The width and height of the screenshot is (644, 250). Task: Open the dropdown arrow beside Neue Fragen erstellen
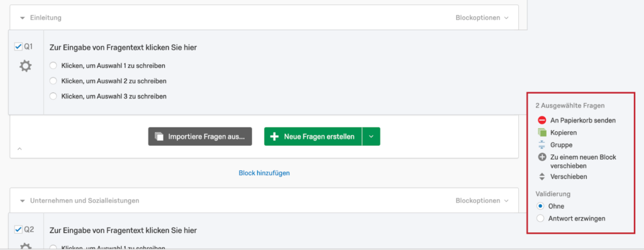pos(371,137)
